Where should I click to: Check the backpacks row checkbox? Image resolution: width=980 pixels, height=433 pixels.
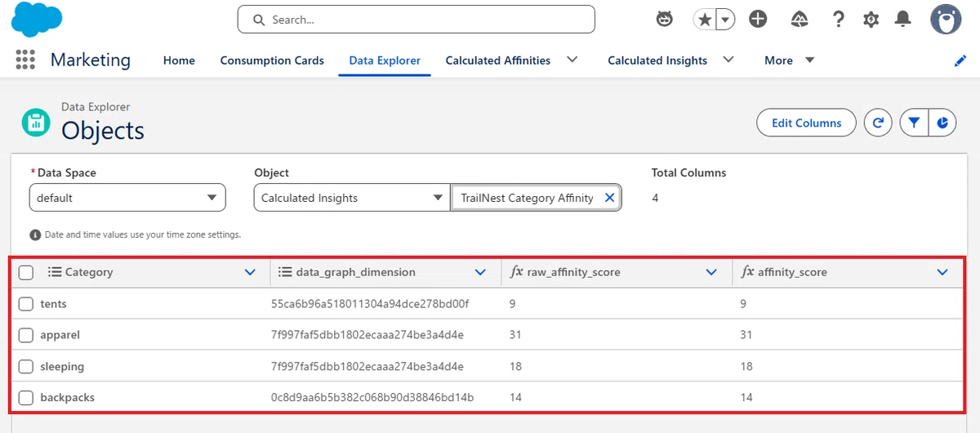(x=25, y=398)
